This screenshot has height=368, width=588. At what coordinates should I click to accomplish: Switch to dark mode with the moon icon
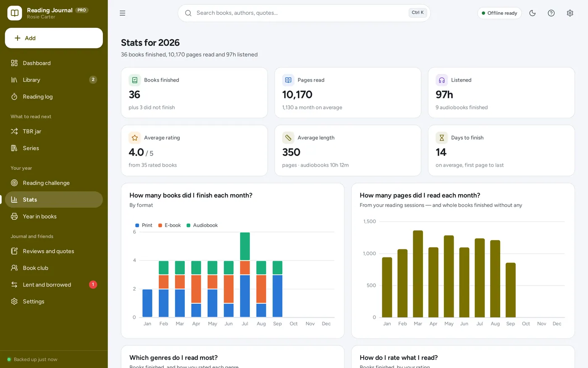point(533,13)
